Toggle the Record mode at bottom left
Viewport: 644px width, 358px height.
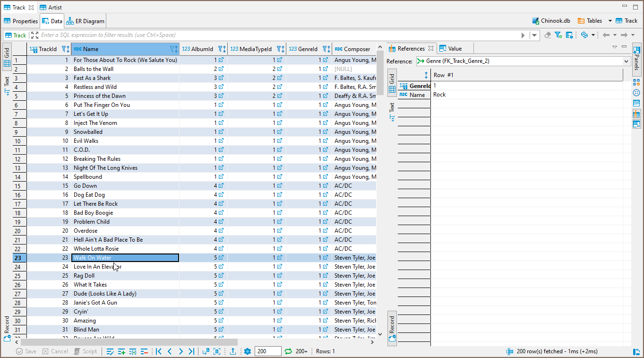coord(7,328)
